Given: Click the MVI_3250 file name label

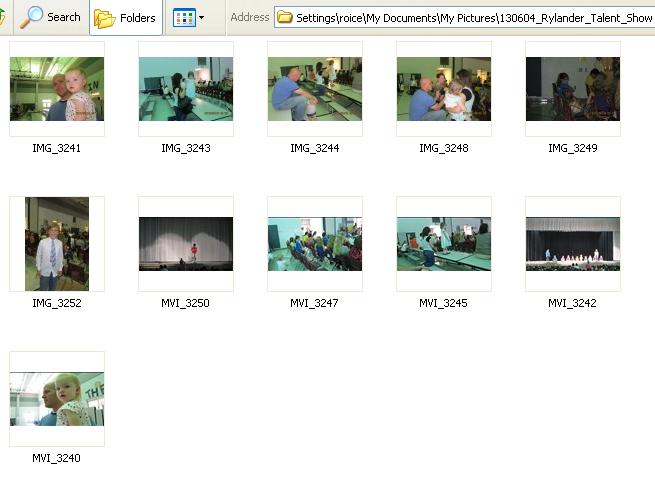Looking at the screenshot, I should tap(185, 303).
